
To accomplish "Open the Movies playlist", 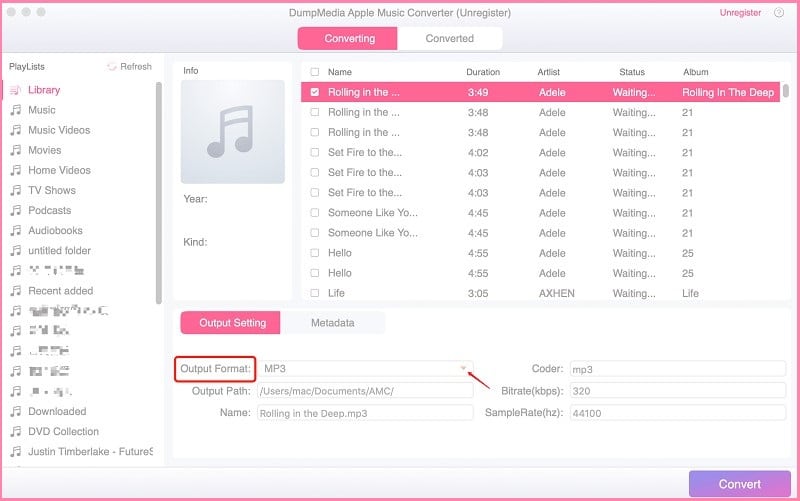I will 44,150.
